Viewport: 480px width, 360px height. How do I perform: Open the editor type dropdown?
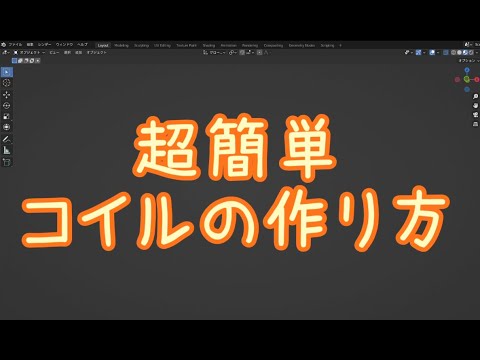5,52
